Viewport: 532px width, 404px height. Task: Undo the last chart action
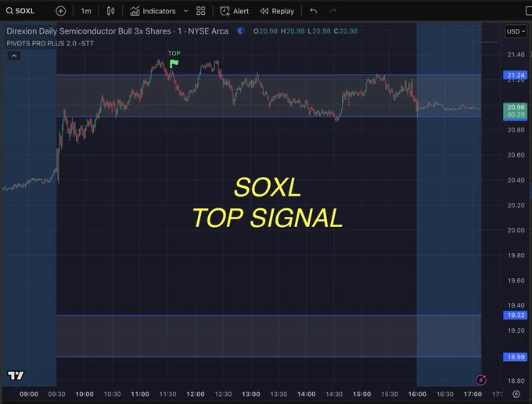click(x=314, y=11)
